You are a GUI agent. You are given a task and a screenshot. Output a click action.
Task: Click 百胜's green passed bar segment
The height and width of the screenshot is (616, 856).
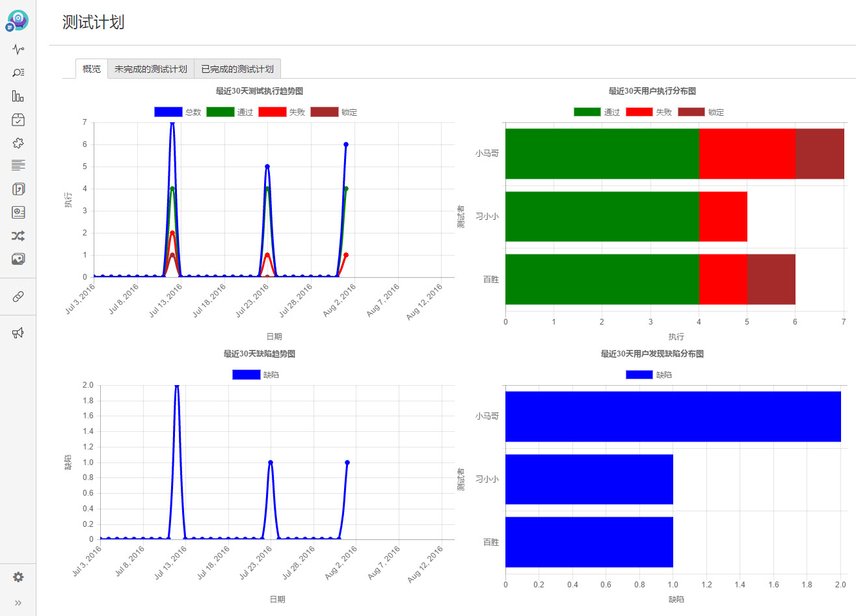(602, 279)
